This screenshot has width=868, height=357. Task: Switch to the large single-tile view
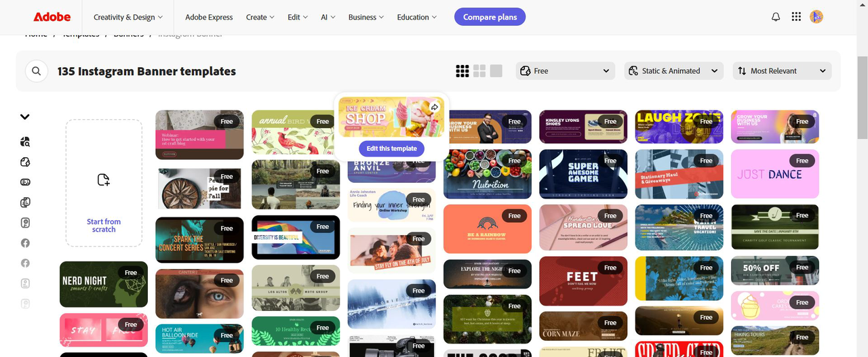(x=496, y=71)
